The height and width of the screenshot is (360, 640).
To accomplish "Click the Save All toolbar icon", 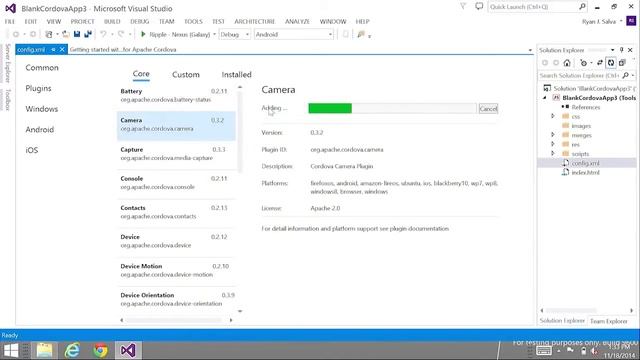I will click(88, 35).
